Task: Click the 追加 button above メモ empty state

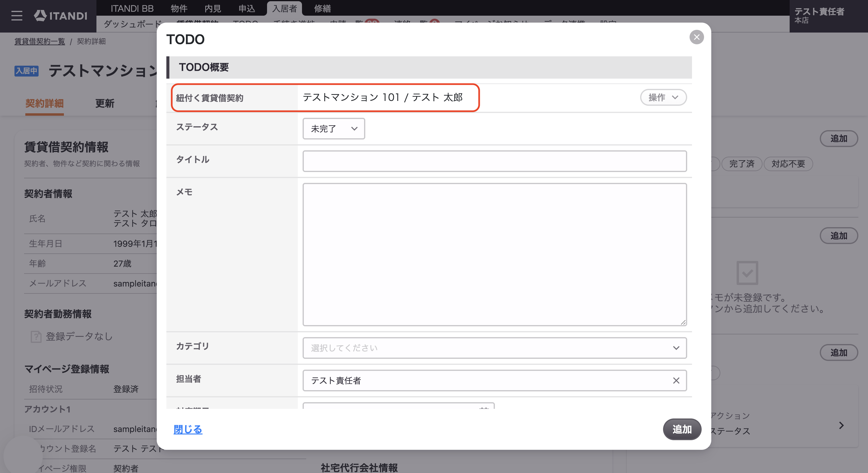Action: click(x=838, y=236)
